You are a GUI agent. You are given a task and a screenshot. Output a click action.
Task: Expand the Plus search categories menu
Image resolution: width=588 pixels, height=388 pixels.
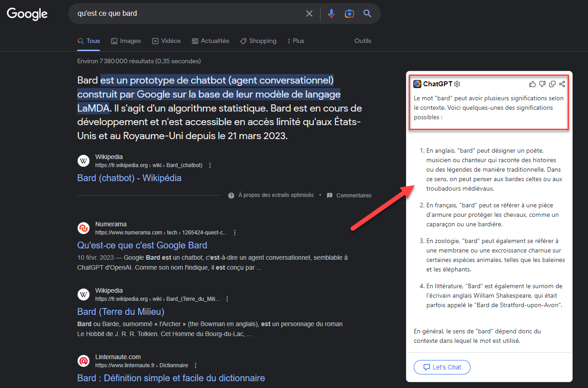coord(296,41)
